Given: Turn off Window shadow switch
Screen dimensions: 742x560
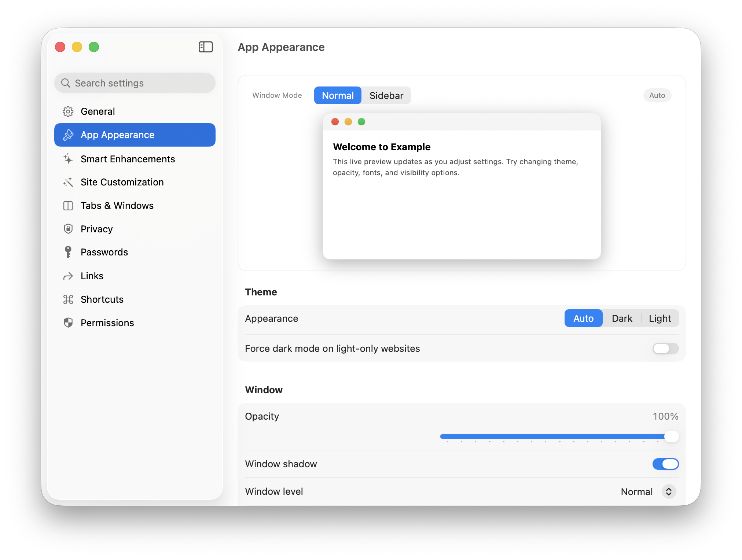Looking at the screenshot, I should (x=665, y=464).
